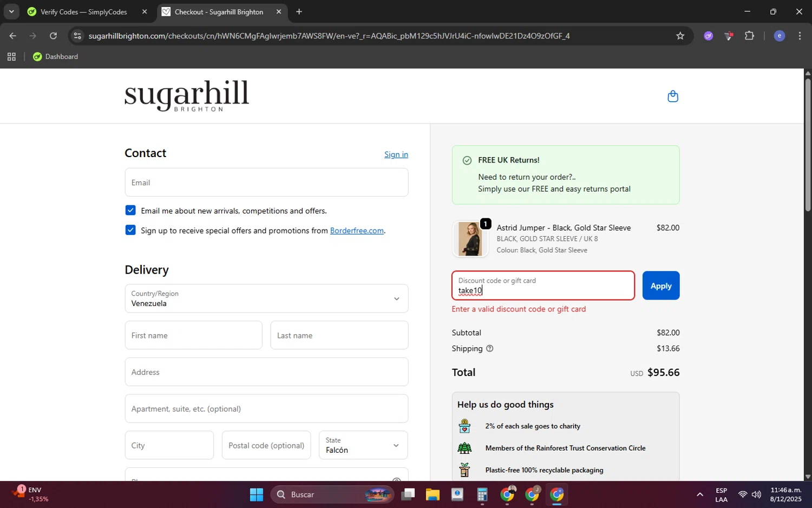This screenshot has width=812, height=508.
Task: Apply the discount code
Action: [661, 286]
